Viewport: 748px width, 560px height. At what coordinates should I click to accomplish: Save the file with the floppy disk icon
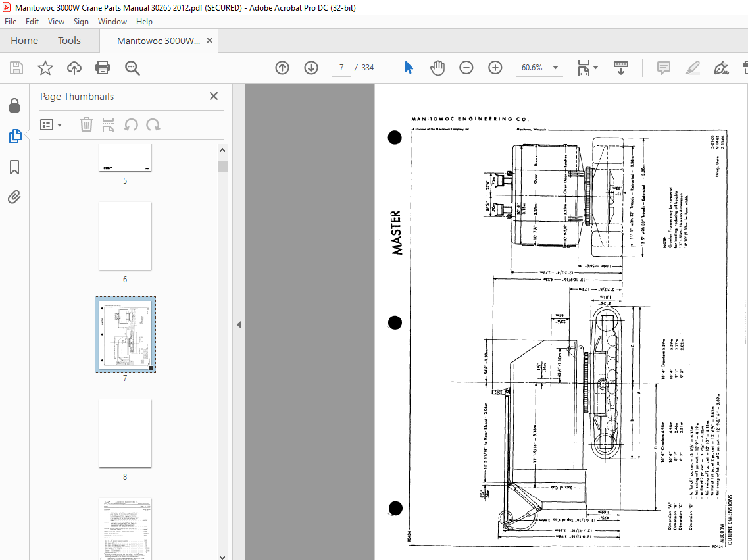tap(16, 68)
